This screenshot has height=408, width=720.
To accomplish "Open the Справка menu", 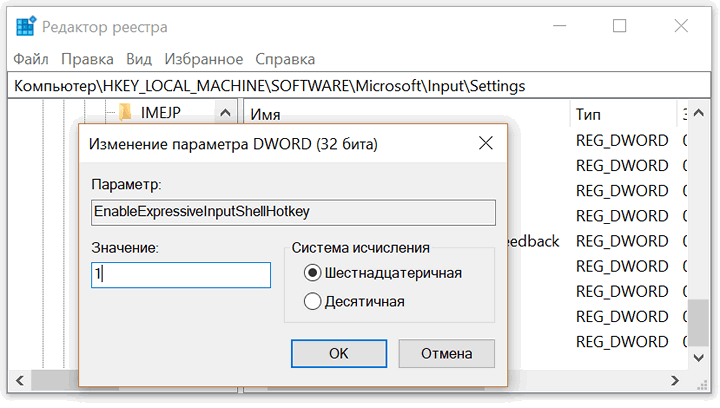I will coord(285,59).
